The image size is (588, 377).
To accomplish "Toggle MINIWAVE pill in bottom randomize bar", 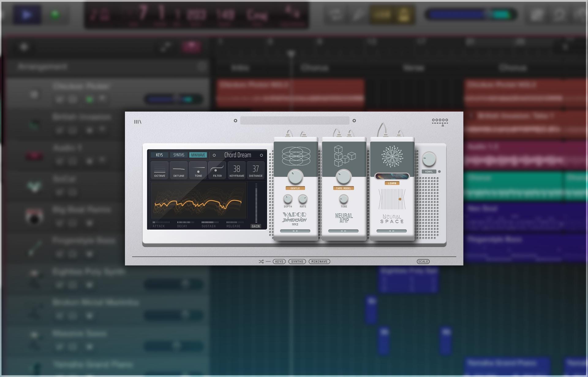I will tap(319, 261).
